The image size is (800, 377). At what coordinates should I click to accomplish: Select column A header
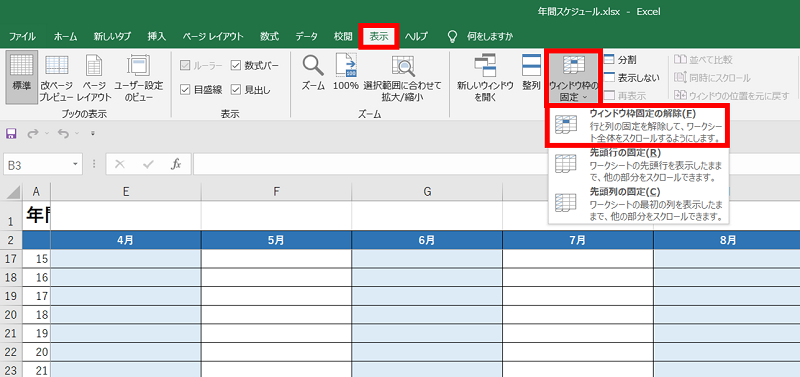[x=36, y=191]
